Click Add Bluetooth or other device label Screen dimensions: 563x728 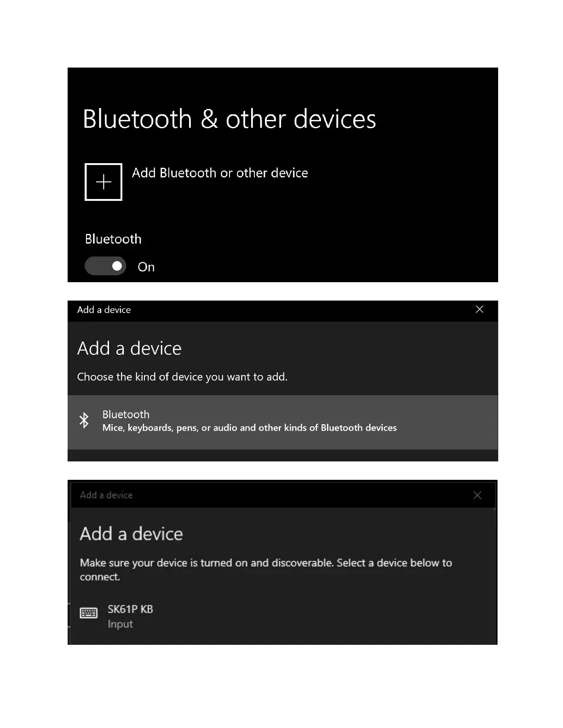point(220,173)
